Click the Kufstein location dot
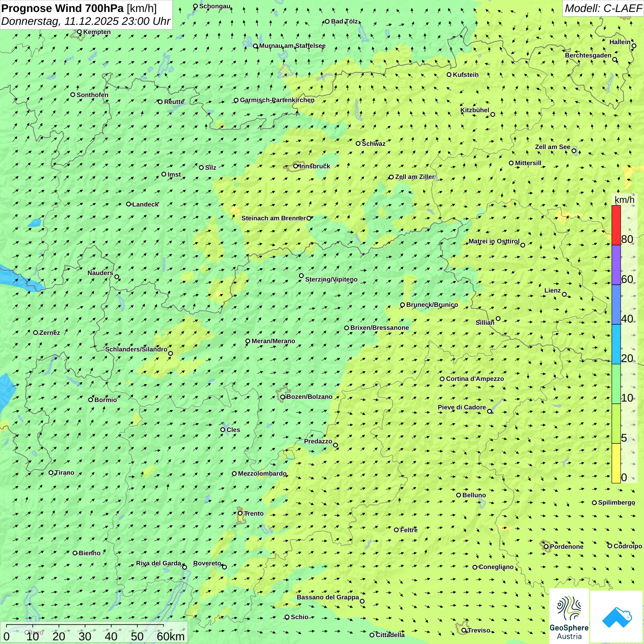The width and height of the screenshot is (644, 644). click(449, 75)
